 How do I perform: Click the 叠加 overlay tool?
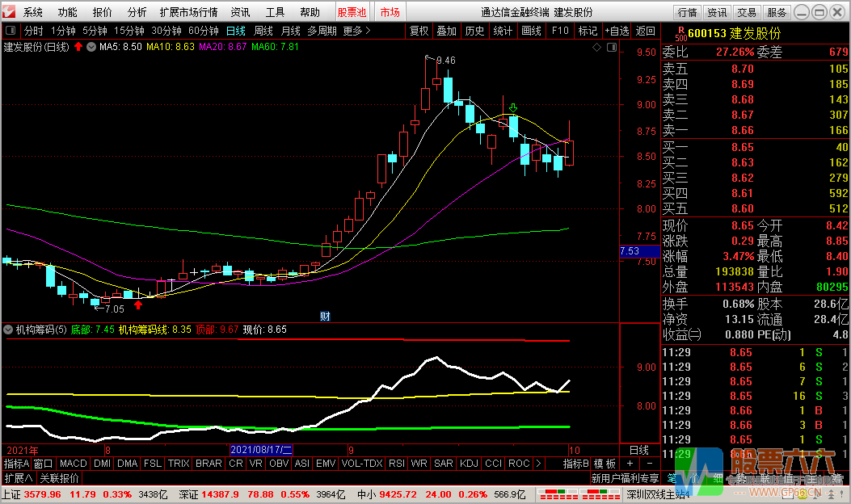[x=447, y=31]
